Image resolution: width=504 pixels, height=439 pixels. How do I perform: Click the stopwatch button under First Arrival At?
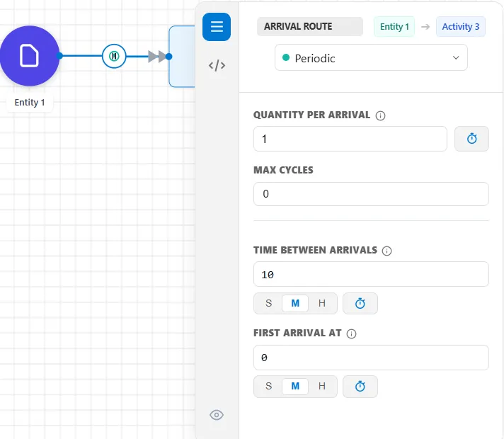[x=360, y=386]
